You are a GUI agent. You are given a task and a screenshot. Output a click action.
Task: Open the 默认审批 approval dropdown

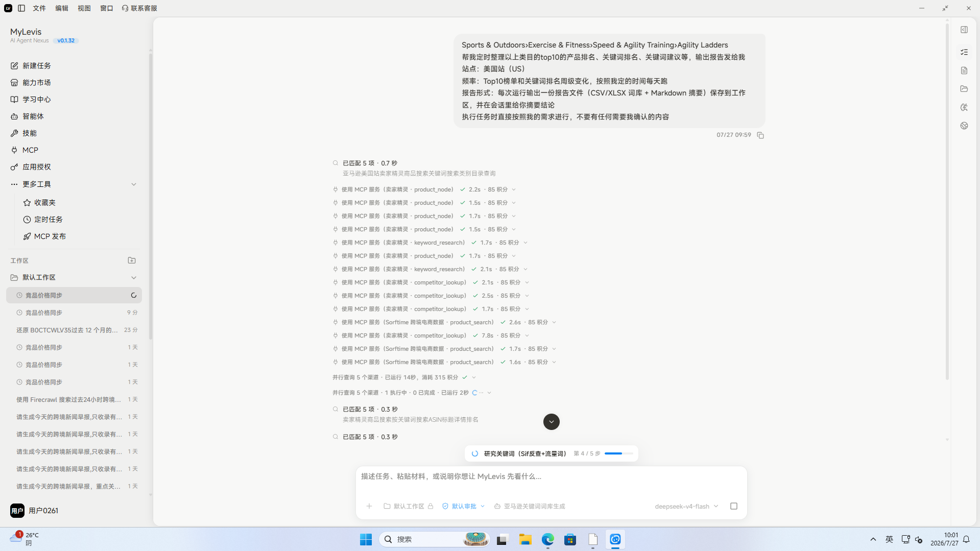coord(463,506)
